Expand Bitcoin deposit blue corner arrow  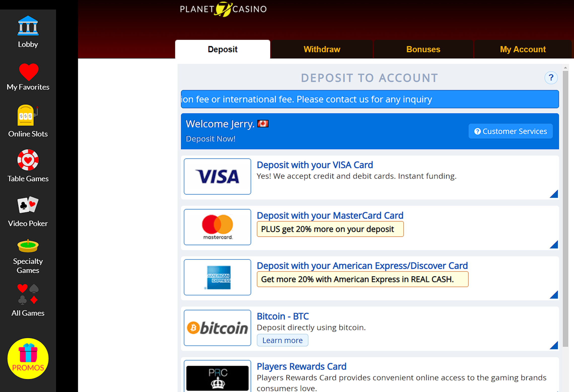(554, 345)
